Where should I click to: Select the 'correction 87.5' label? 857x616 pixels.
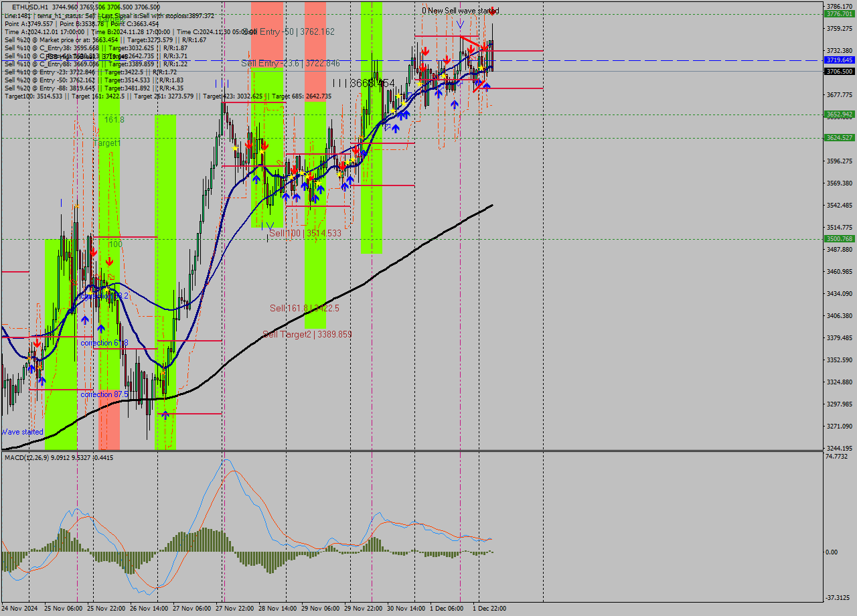pyautogui.click(x=104, y=394)
